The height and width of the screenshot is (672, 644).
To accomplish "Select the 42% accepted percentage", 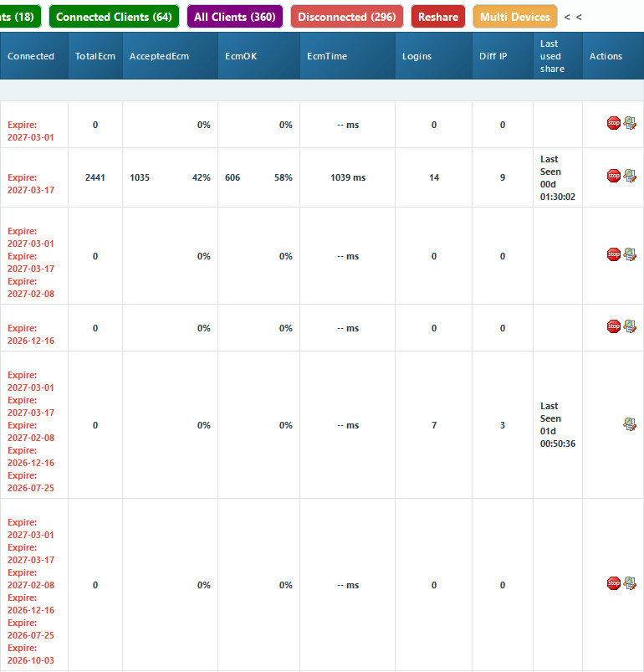I will pos(202,177).
